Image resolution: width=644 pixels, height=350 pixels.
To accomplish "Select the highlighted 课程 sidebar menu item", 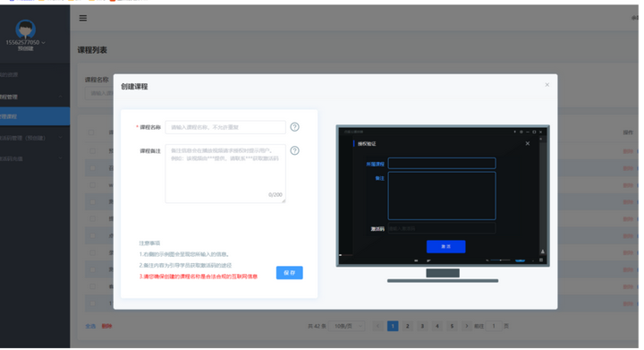I will (x=35, y=116).
